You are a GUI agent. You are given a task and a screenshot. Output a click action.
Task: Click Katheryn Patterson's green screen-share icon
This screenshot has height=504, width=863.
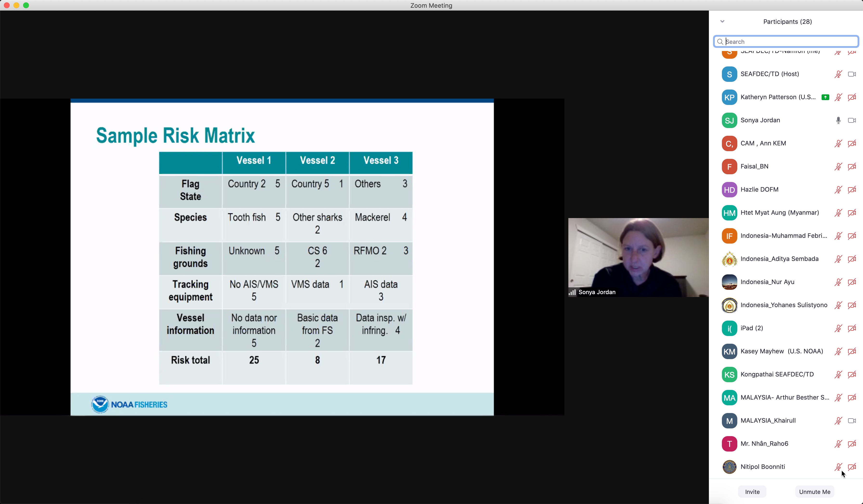tap(825, 97)
